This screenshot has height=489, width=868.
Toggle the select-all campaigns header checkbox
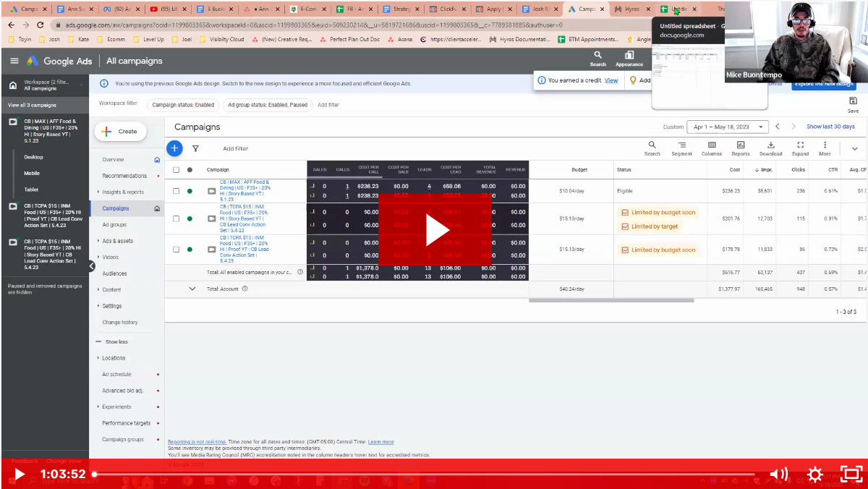(x=176, y=170)
